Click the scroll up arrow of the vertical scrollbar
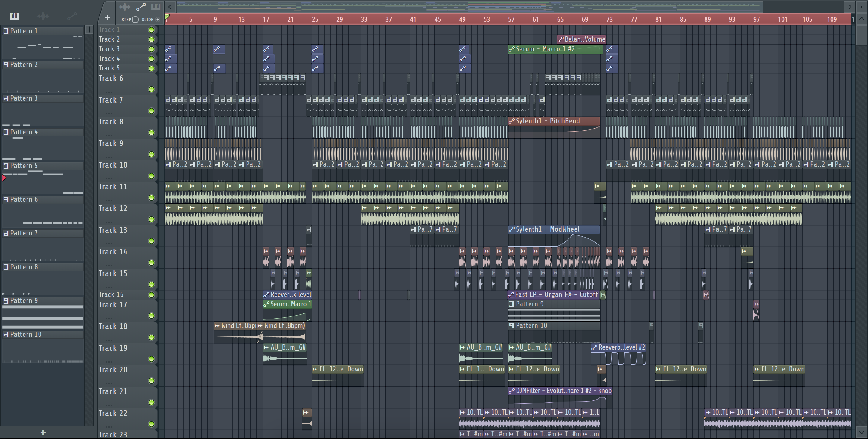This screenshot has width=868, height=439. [862, 19]
